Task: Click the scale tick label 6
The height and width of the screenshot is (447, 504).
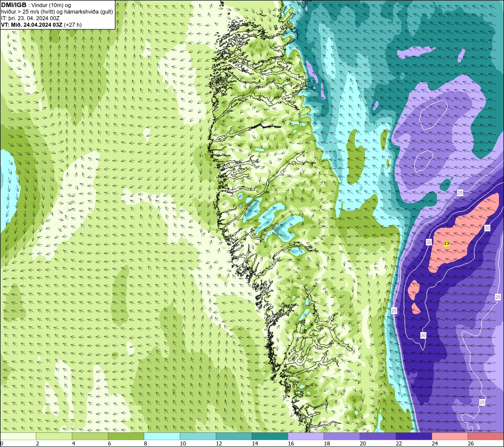Action: click(x=109, y=443)
